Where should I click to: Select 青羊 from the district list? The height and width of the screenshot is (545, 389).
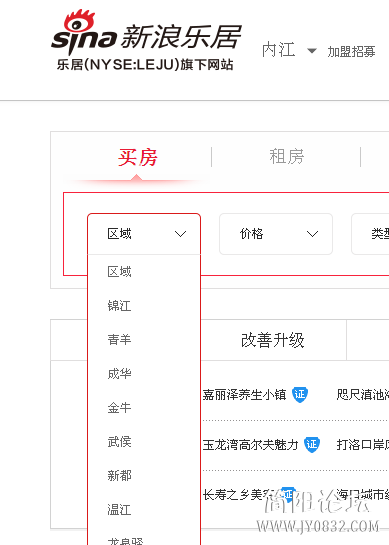(120, 340)
